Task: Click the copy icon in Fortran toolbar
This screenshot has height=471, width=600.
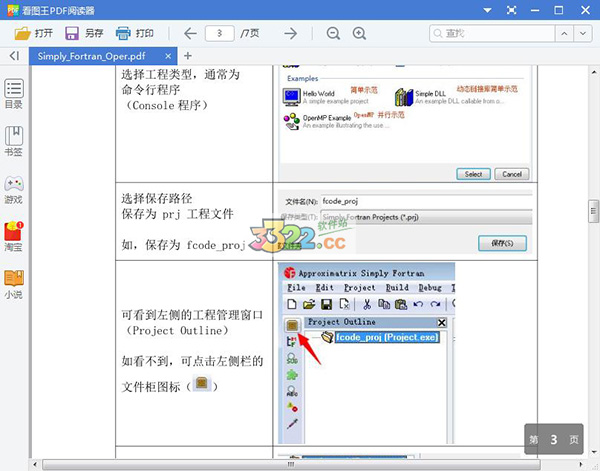Action: coord(384,304)
